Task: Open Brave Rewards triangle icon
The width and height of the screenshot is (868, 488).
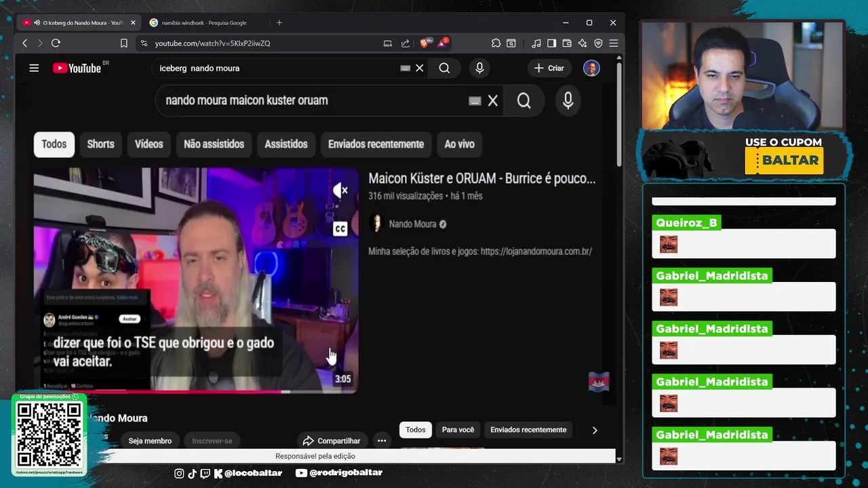Action: 443,43
